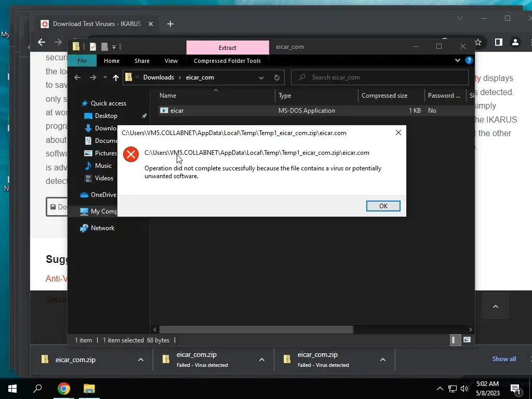Open Pictures folder in navigation pane
This screenshot has width=532, height=399.
pos(105,153)
